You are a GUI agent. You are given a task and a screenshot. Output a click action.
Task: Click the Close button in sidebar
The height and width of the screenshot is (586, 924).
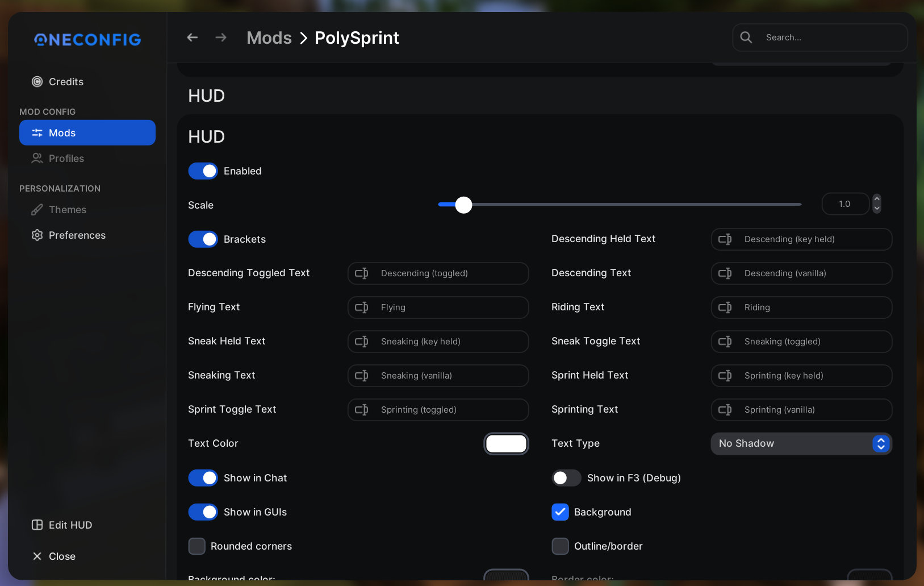[x=87, y=556]
